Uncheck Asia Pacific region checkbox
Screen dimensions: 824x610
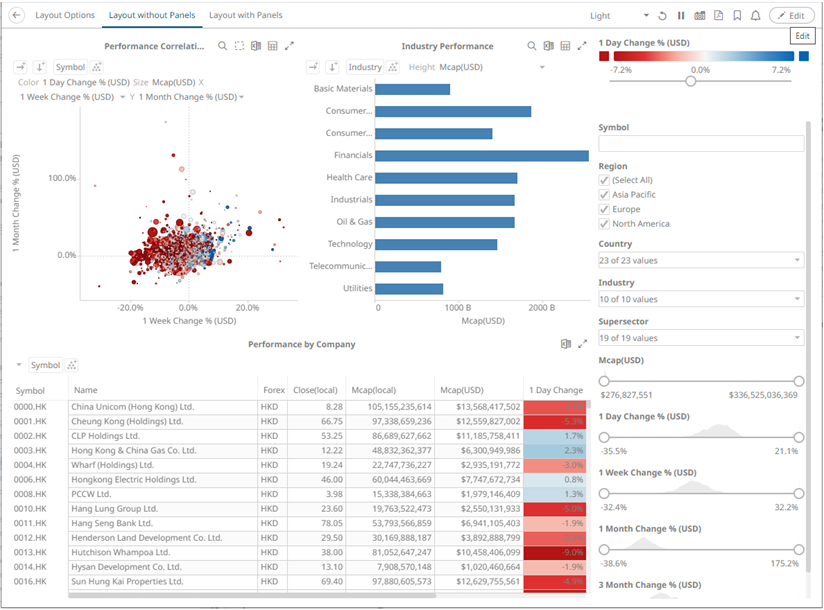point(604,195)
